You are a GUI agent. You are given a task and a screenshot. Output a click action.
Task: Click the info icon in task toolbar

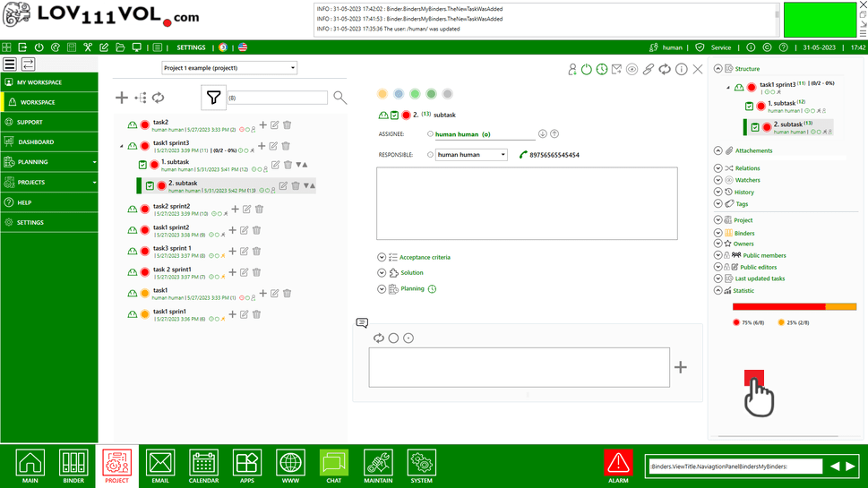(x=682, y=69)
